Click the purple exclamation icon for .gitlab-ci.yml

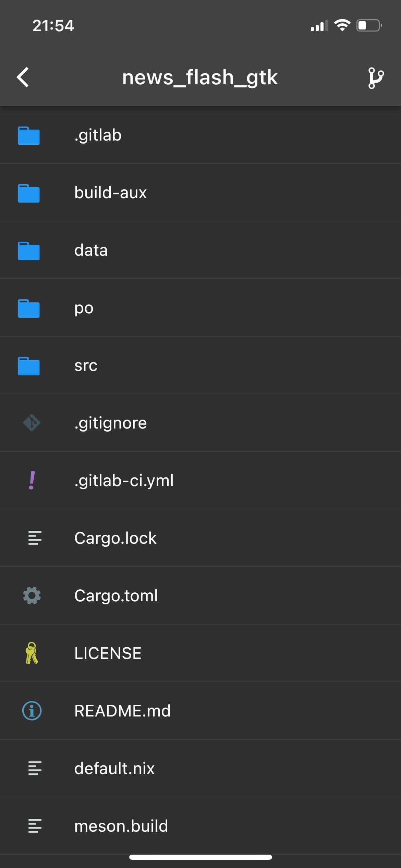click(x=32, y=481)
